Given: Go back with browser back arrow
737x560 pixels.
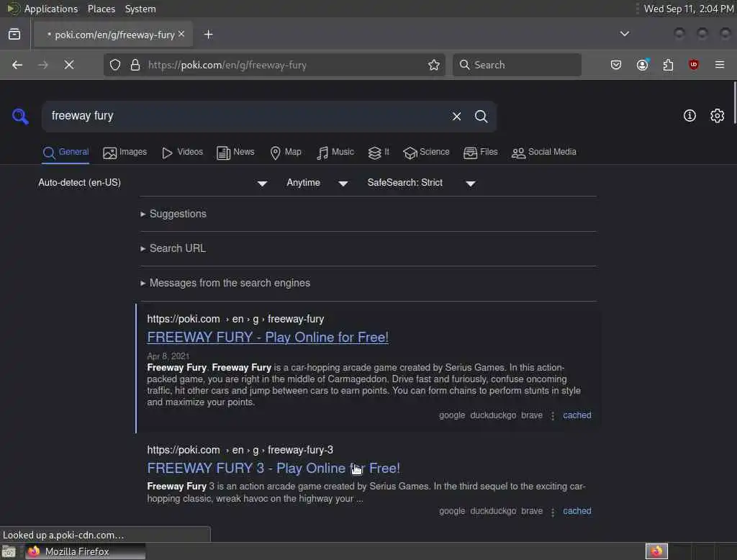Looking at the screenshot, I should [17, 65].
